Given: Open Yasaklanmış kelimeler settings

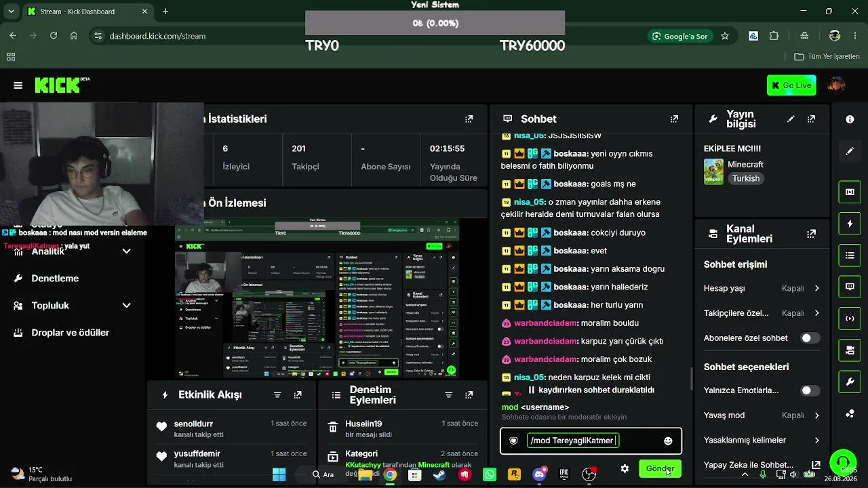Looking at the screenshot, I should point(762,440).
